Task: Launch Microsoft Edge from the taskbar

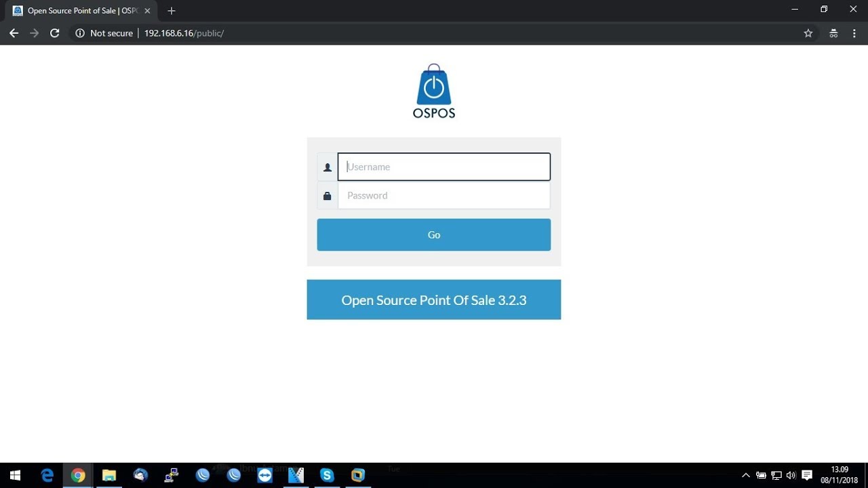Action: [x=47, y=475]
